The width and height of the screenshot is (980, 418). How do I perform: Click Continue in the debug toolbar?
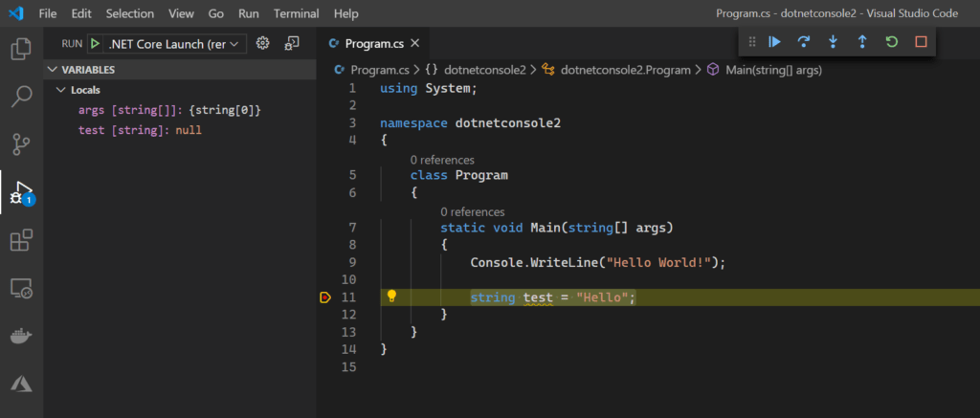tap(774, 42)
